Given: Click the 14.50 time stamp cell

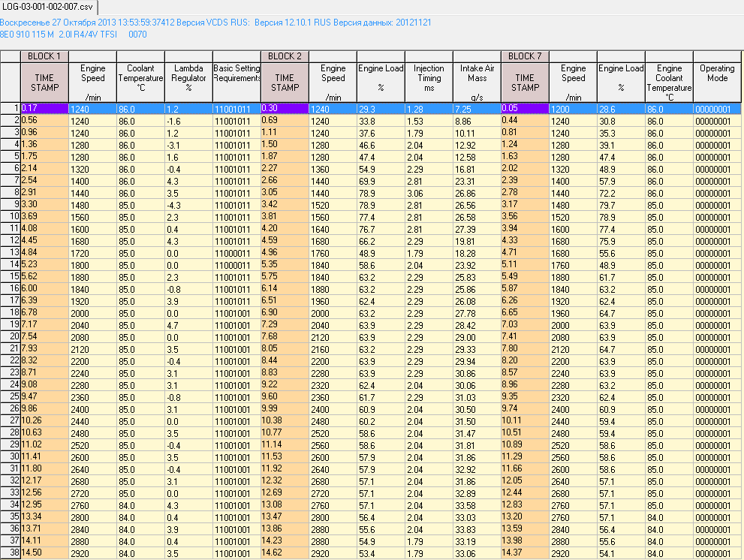Looking at the screenshot, I should (44, 553).
